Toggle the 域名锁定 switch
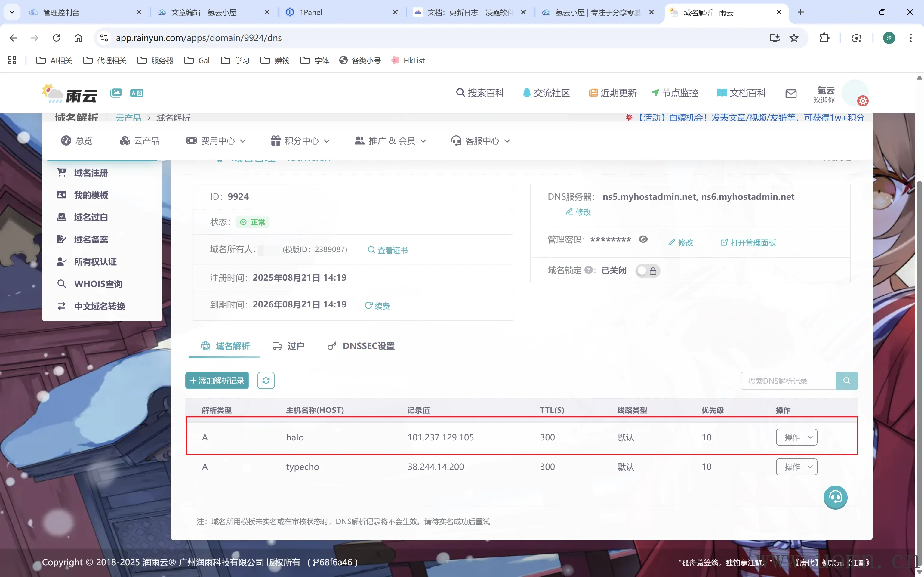Image resolution: width=924 pixels, height=577 pixels. (647, 270)
